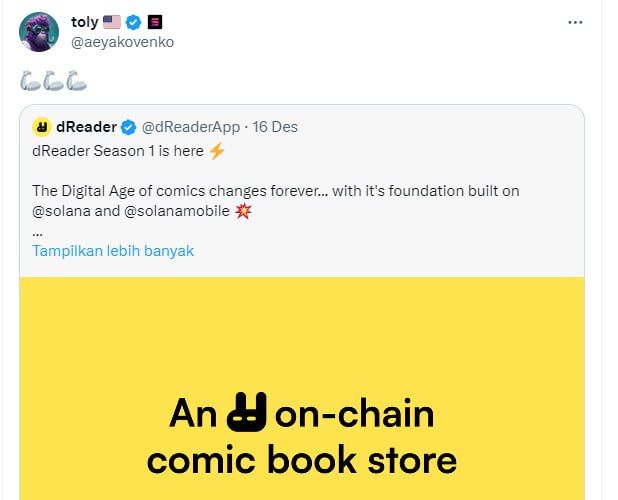This screenshot has width=618, height=500.
Task: Open the toly display name link
Action: coord(85,22)
